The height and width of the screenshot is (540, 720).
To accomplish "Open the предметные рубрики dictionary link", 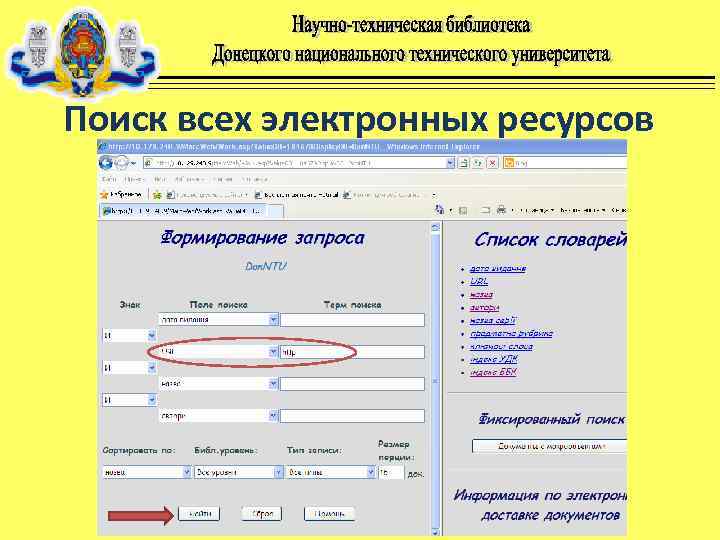I will point(512,333).
